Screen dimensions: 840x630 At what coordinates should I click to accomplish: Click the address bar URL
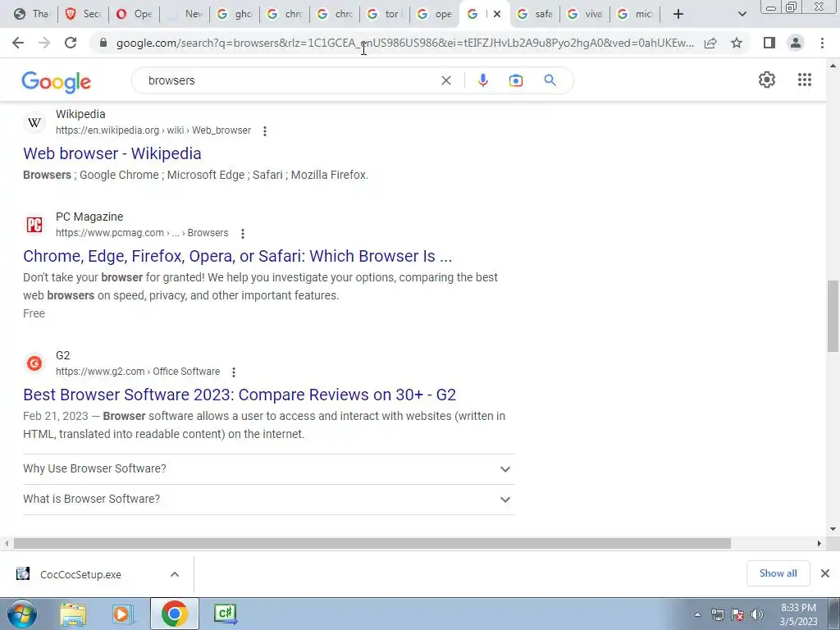pos(405,43)
